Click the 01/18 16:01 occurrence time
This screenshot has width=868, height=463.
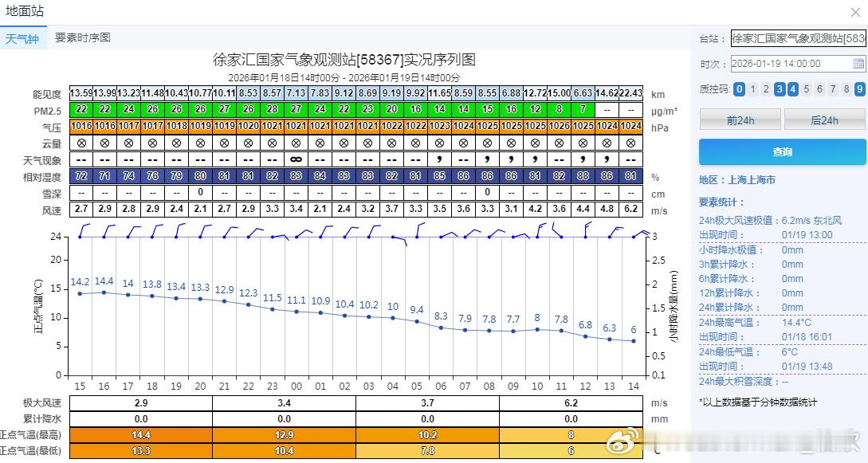807,337
